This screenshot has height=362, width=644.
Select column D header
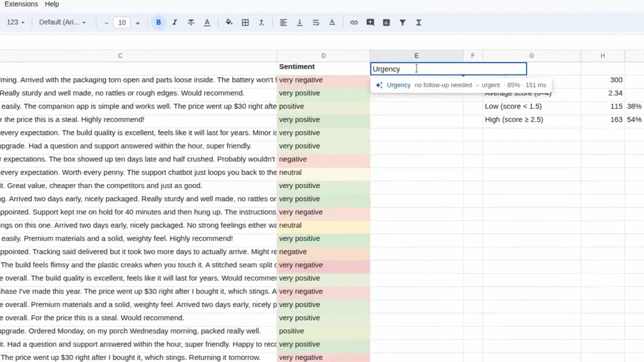pyautogui.click(x=323, y=56)
